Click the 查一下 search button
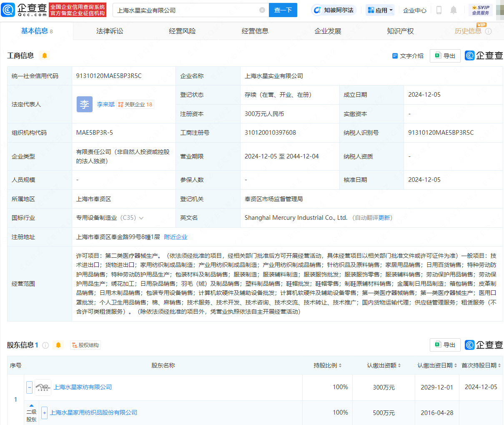Image resolution: width=504 pixels, height=425 pixels. pyautogui.click(x=283, y=10)
